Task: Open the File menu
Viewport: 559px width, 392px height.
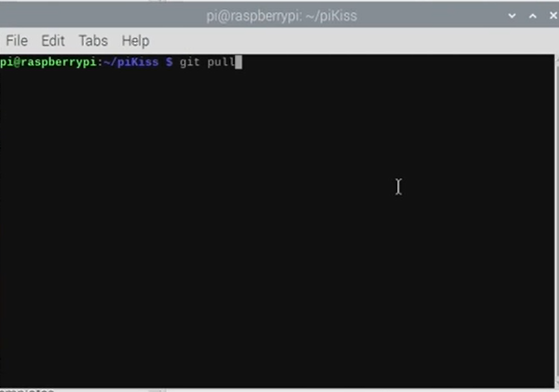Action: point(16,41)
